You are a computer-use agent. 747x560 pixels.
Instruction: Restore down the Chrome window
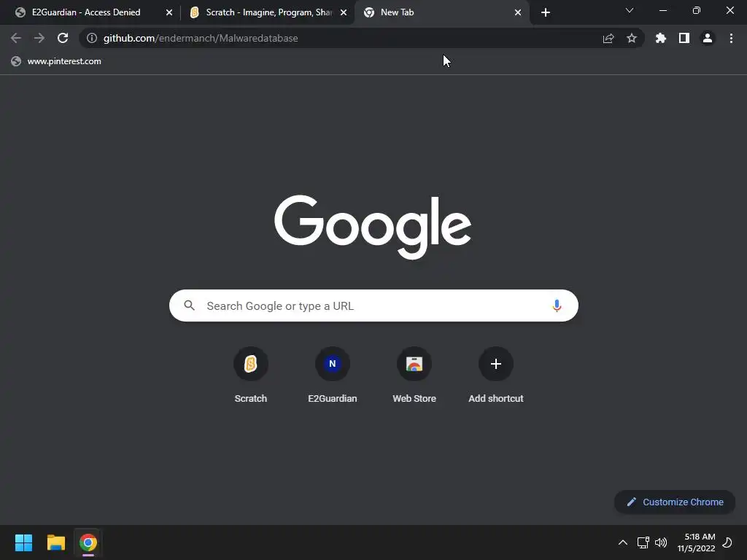point(696,10)
